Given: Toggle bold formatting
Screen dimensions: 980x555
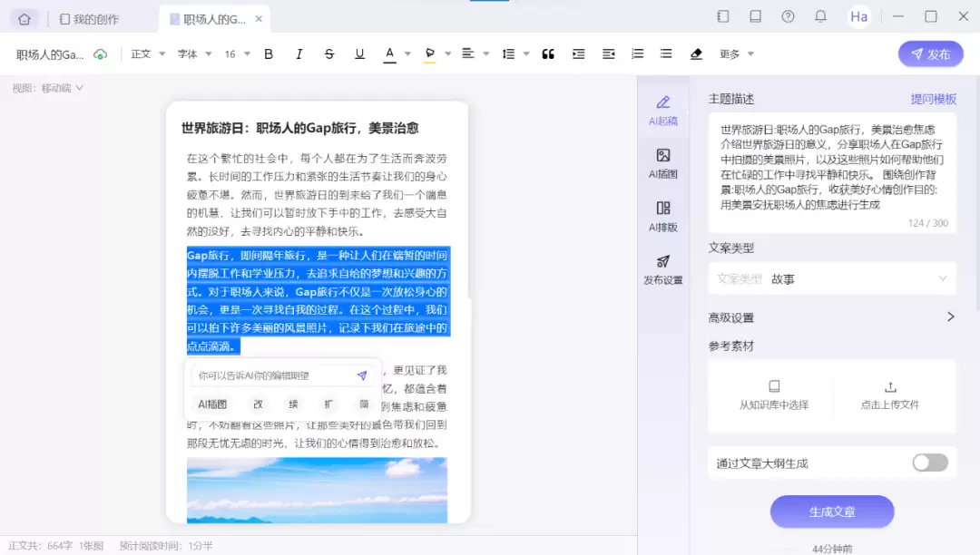Looking at the screenshot, I should coord(269,54).
